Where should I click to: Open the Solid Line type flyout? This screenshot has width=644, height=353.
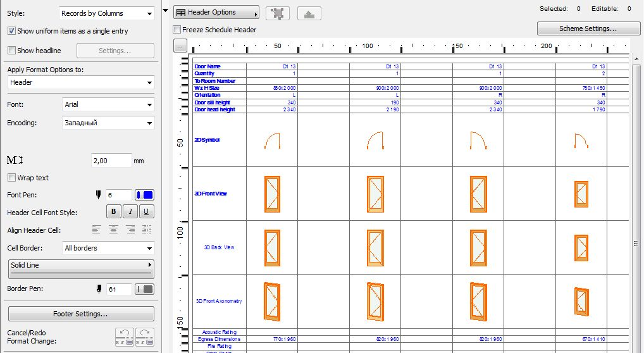(x=81, y=266)
